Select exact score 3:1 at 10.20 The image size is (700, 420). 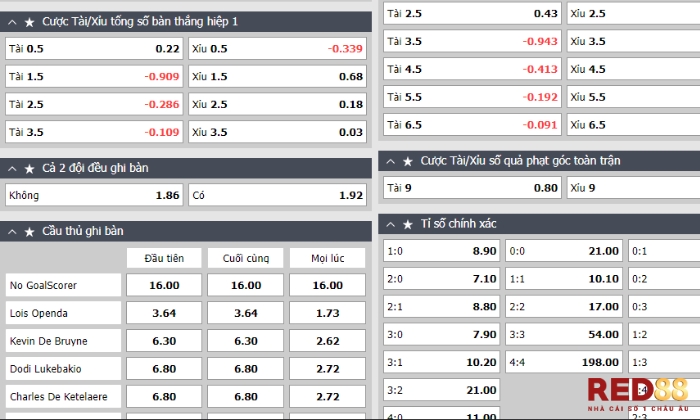point(442,362)
